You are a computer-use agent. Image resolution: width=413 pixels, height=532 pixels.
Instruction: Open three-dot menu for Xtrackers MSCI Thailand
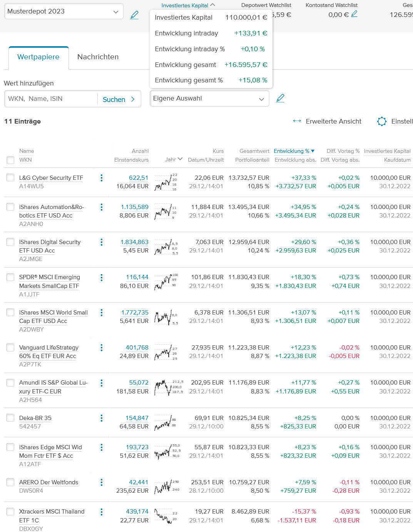tap(102, 512)
